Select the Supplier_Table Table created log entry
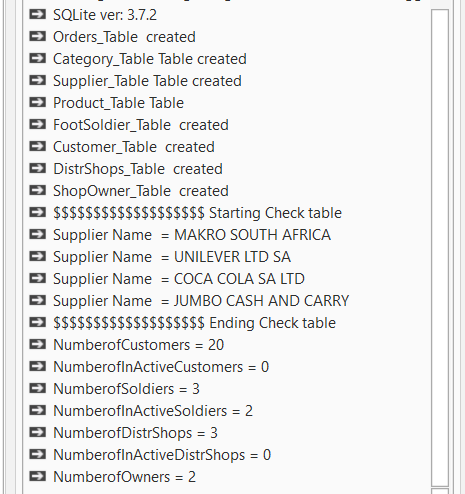This screenshot has width=465, height=494. click(x=147, y=81)
